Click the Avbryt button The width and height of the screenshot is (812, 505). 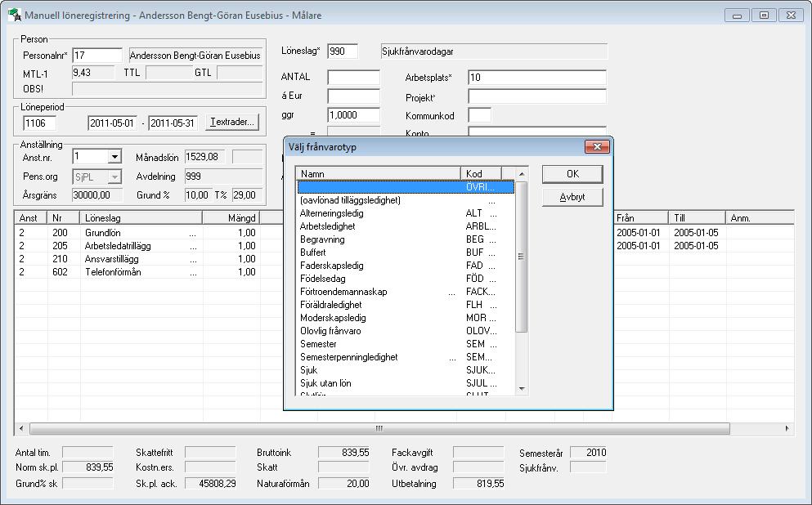pyautogui.click(x=572, y=197)
